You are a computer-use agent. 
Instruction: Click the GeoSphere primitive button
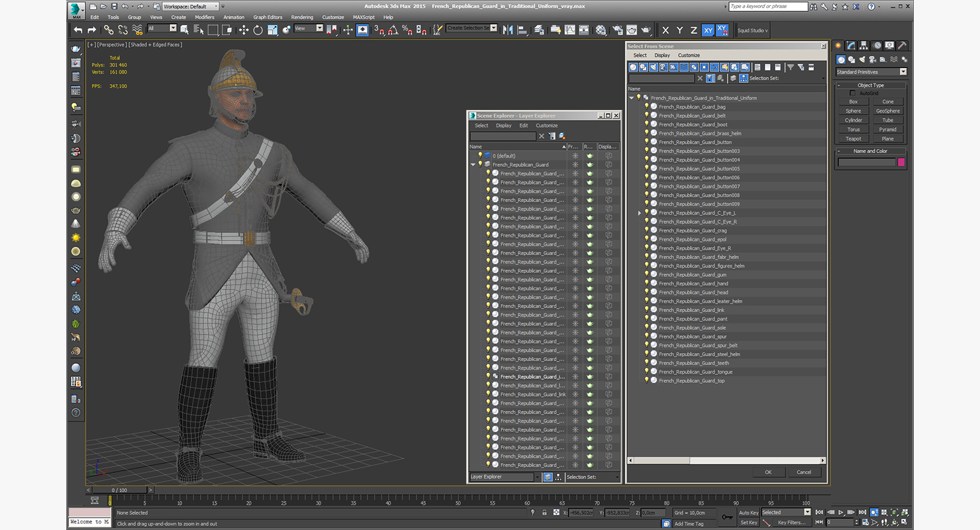888,111
